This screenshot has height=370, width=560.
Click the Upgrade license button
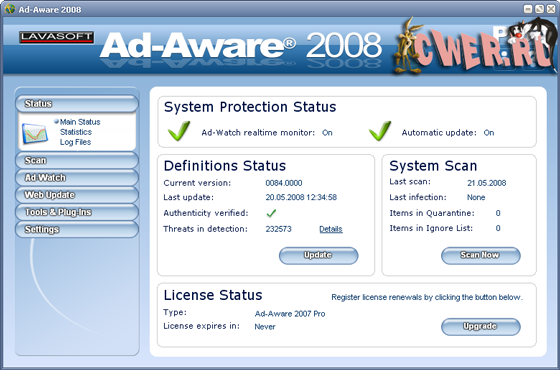tap(481, 326)
